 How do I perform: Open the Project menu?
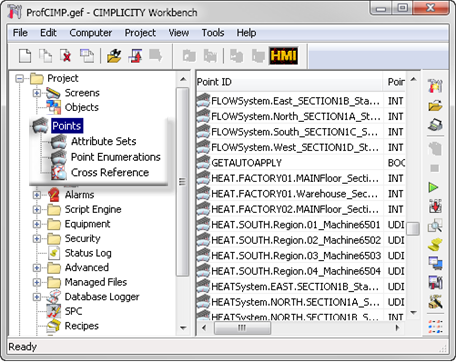pyautogui.click(x=140, y=33)
